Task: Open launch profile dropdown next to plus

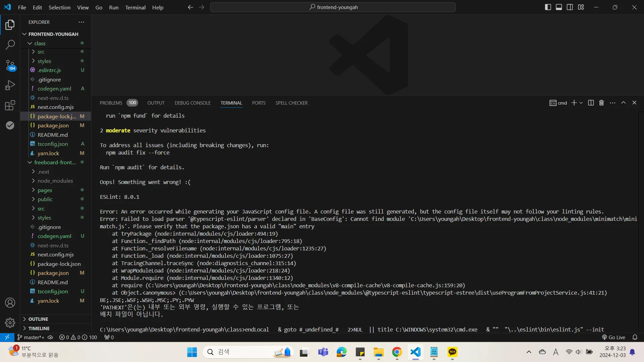Action: point(581,103)
